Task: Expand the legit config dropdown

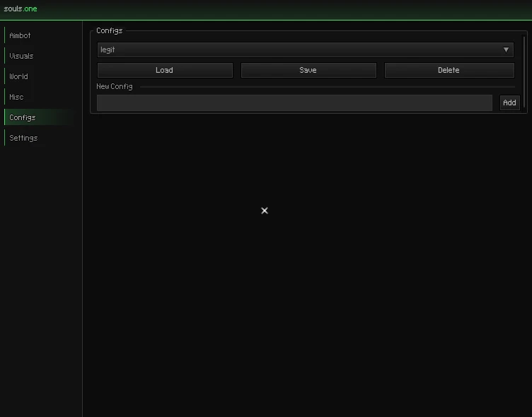Action: (x=305, y=50)
